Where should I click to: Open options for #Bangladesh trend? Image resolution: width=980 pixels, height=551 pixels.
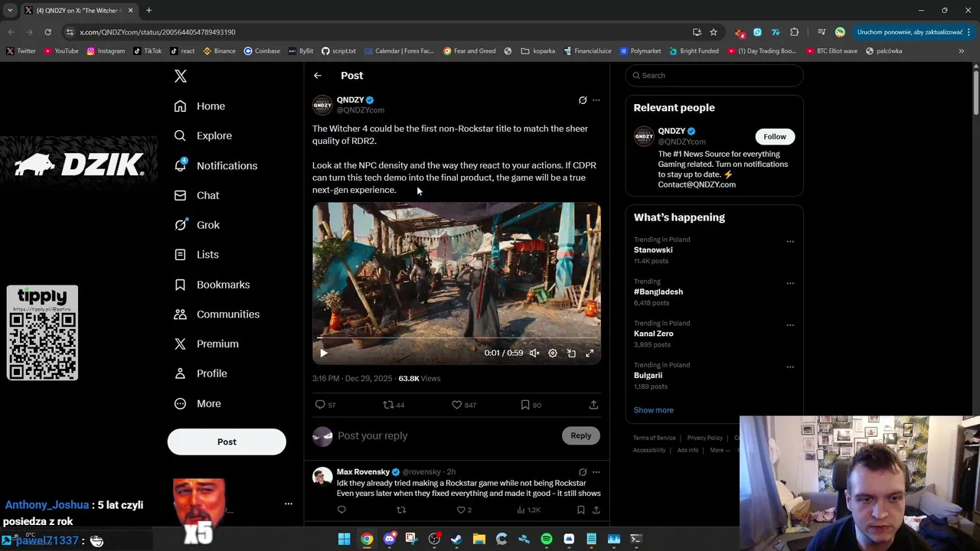click(790, 283)
